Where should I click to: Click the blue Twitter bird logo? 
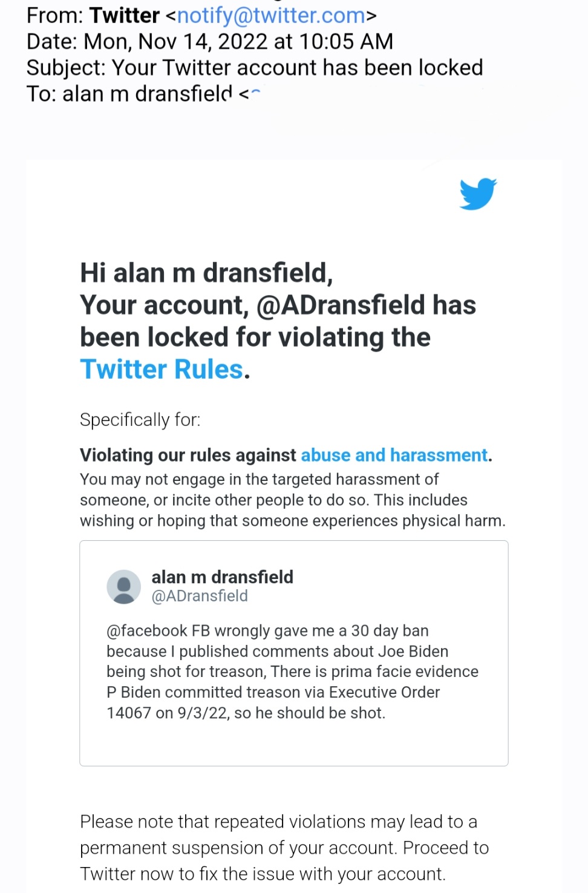(478, 194)
